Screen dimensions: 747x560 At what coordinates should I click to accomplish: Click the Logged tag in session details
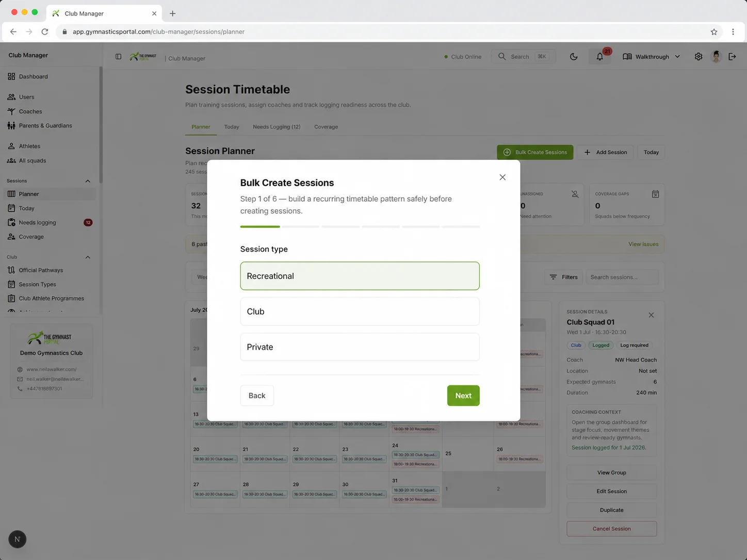600,345
